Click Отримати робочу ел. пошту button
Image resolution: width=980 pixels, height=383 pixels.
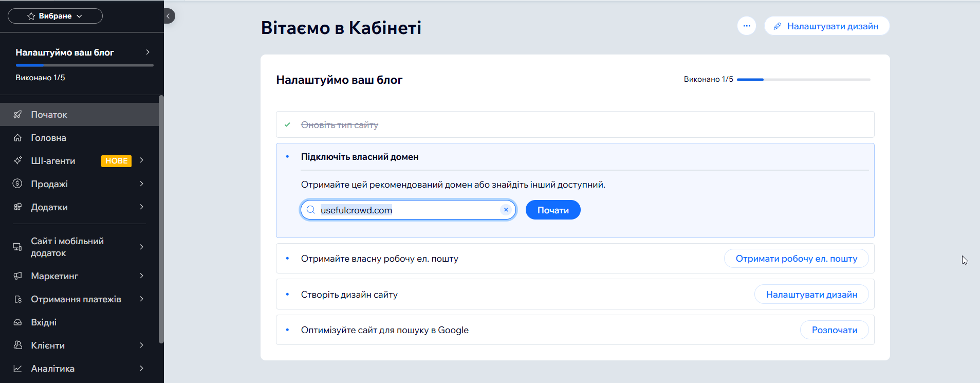click(x=796, y=259)
